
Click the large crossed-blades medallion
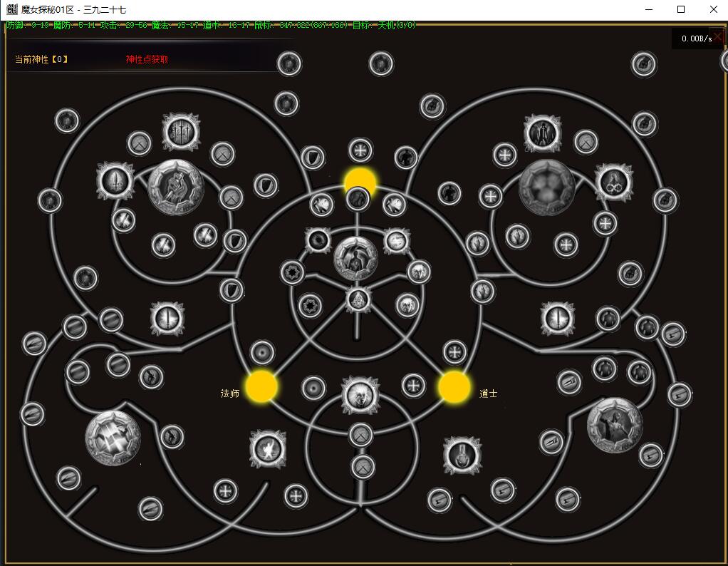pos(113,437)
